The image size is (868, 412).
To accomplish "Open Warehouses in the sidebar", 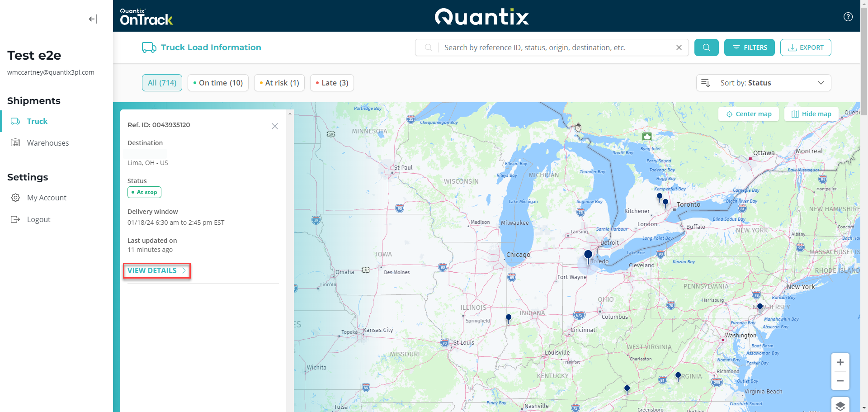I will point(47,143).
